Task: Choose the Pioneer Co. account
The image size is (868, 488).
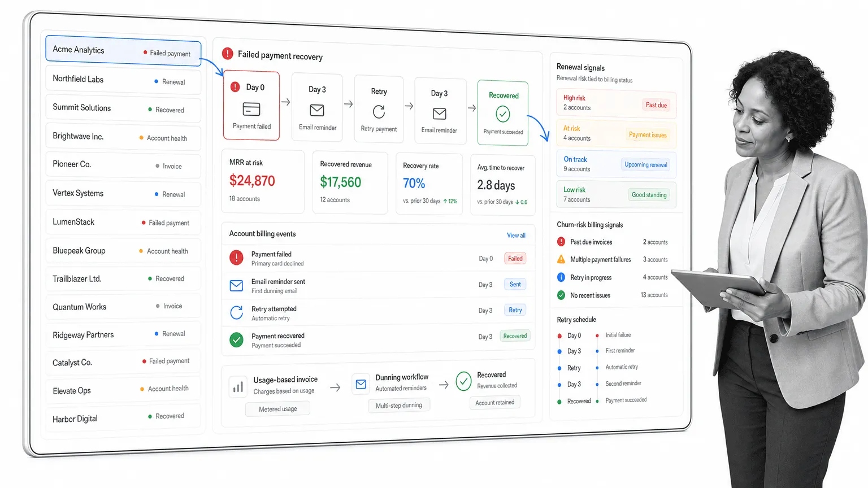Action: (x=123, y=165)
